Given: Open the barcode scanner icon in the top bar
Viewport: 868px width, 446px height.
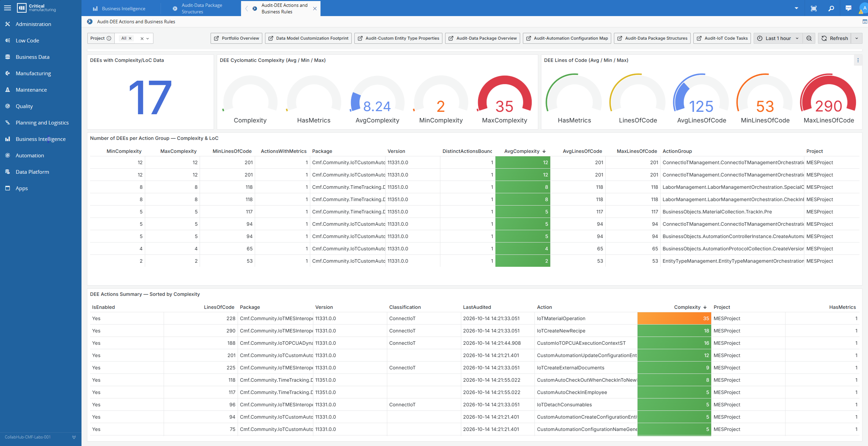Looking at the screenshot, I should coord(814,9).
